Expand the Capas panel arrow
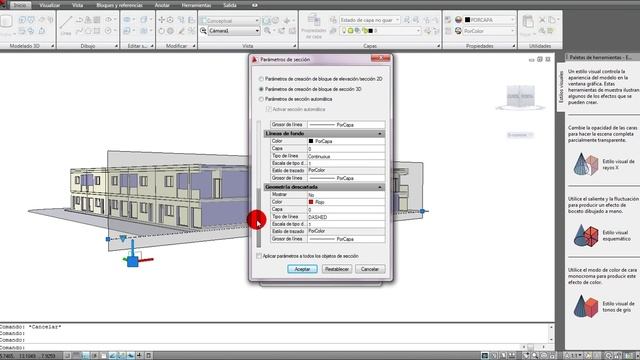 pos(438,46)
